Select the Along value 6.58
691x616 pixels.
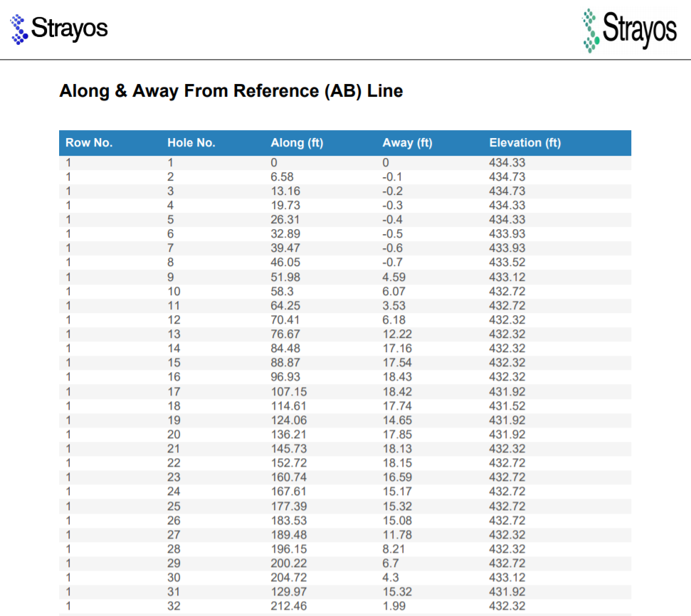(x=282, y=177)
